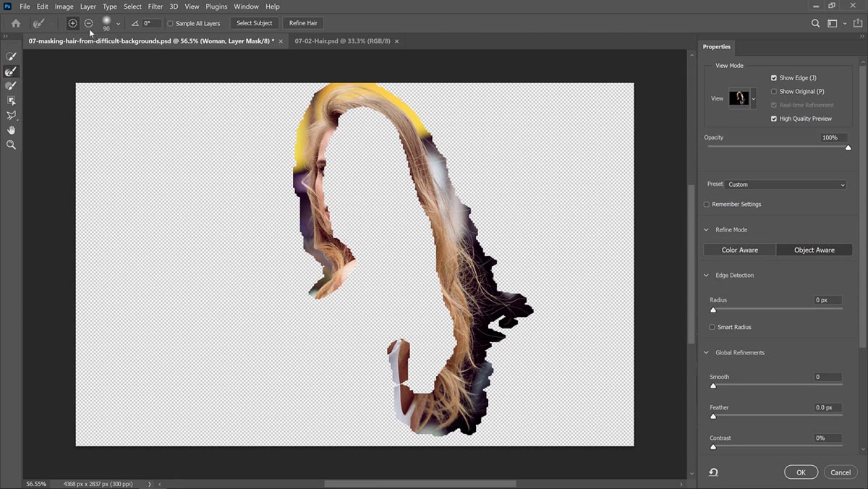Viewport: 868px width, 489px height.
Task: Click the Smooth slider handle
Action: 713,386
